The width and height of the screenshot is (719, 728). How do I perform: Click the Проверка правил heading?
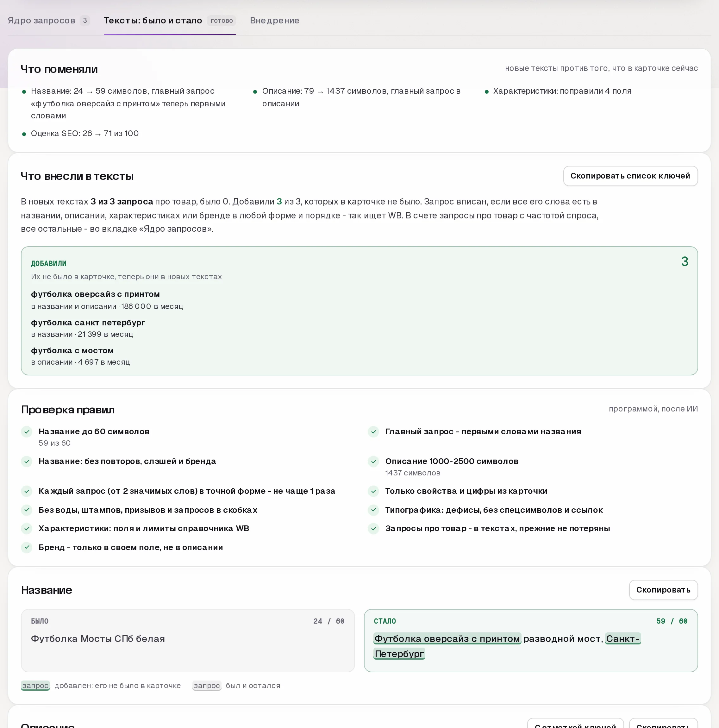pos(68,410)
